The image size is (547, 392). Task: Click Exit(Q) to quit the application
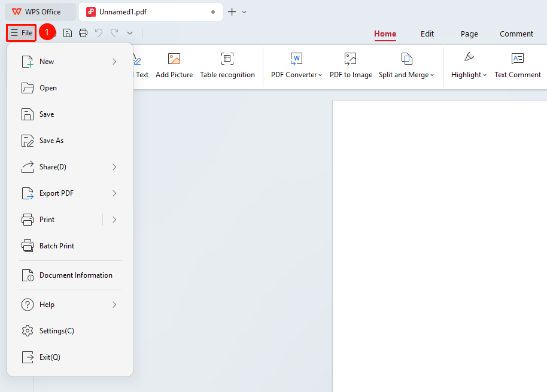(x=70, y=357)
